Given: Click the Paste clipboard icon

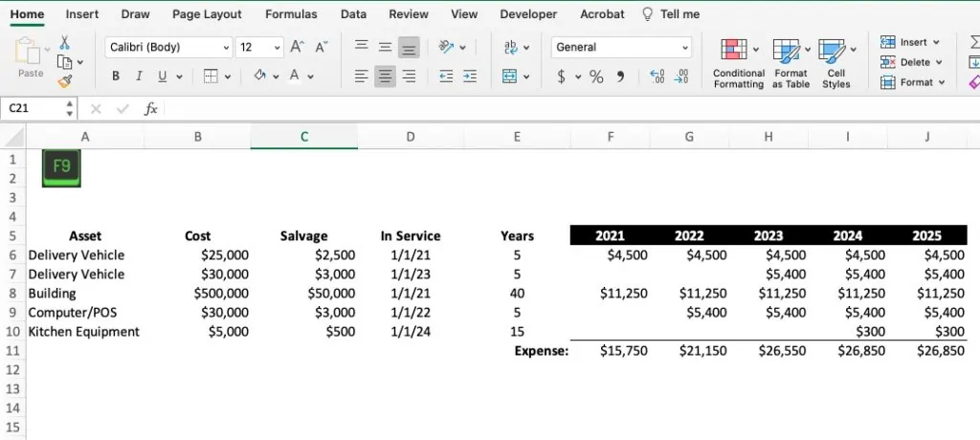Looking at the screenshot, I should click(26, 51).
